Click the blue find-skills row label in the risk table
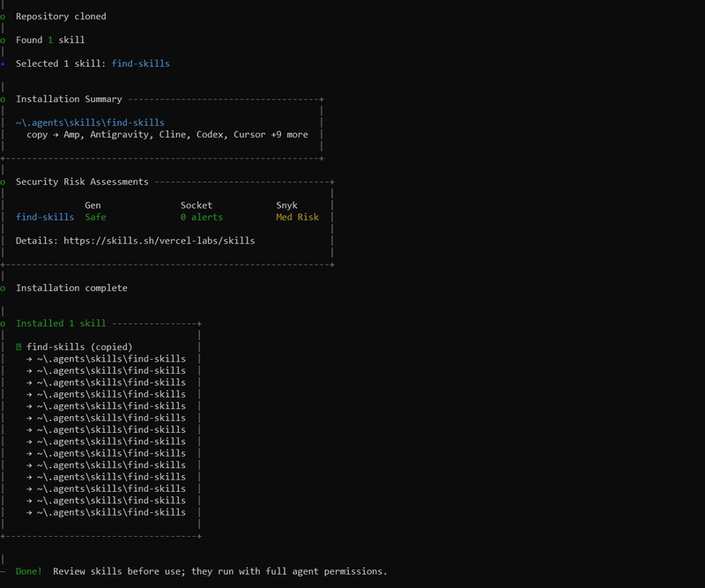Image resolution: width=705 pixels, height=588 pixels. click(x=45, y=217)
